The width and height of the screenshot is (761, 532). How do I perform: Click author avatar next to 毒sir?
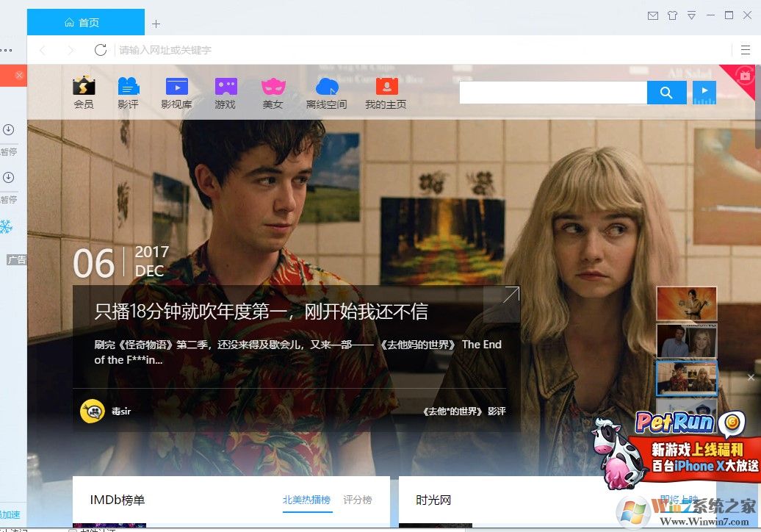coord(93,411)
